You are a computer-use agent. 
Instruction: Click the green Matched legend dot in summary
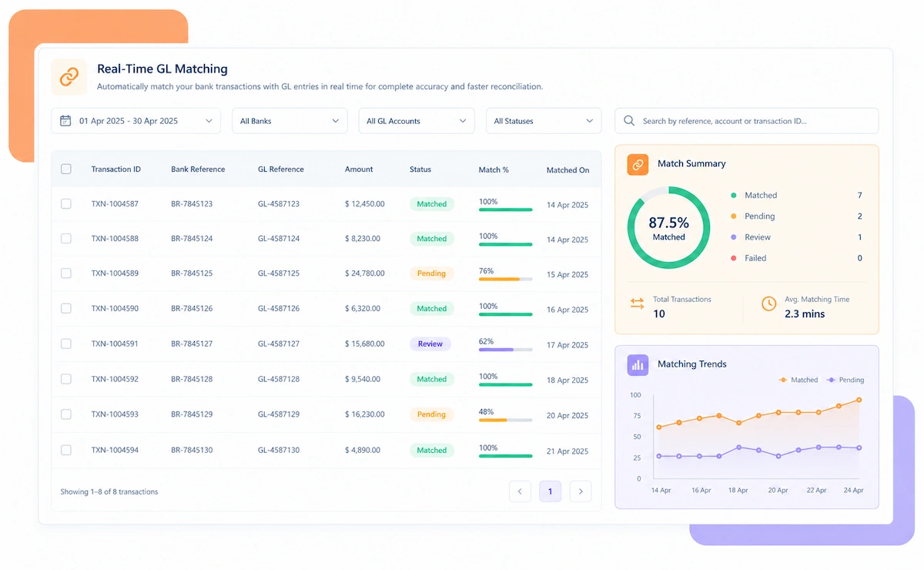(733, 196)
